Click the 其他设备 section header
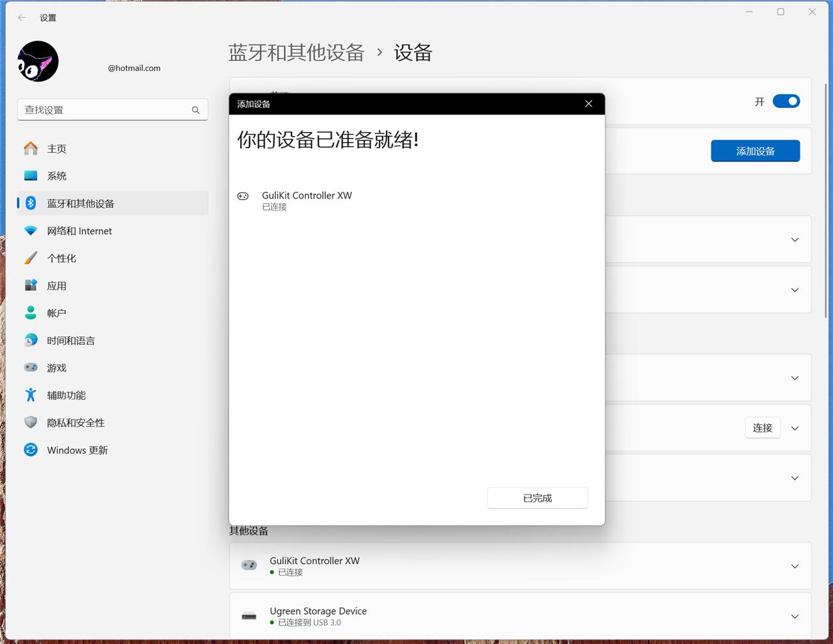Screen dimensions: 833x644 click(249, 531)
